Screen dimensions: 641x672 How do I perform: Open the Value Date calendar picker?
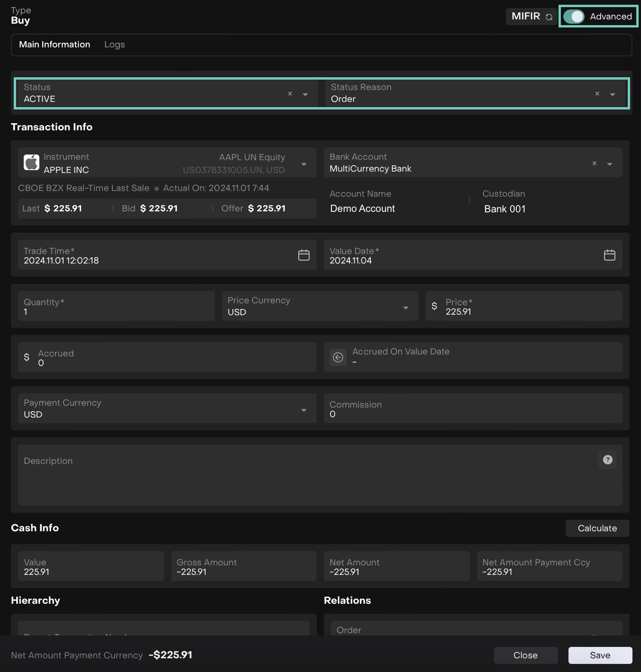click(609, 255)
